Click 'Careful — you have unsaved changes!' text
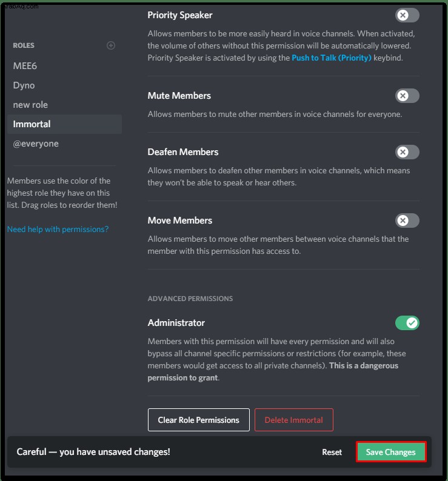The image size is (448, 481). tap(93, 452)
